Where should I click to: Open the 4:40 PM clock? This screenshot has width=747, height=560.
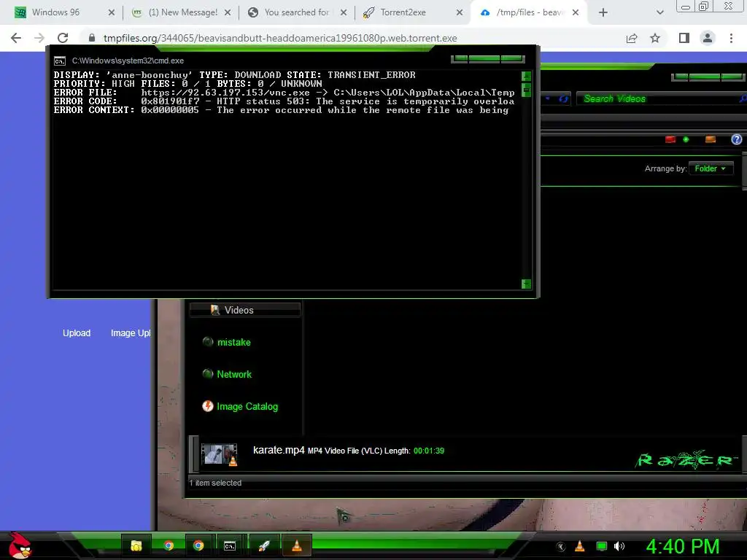click(682, 547)
